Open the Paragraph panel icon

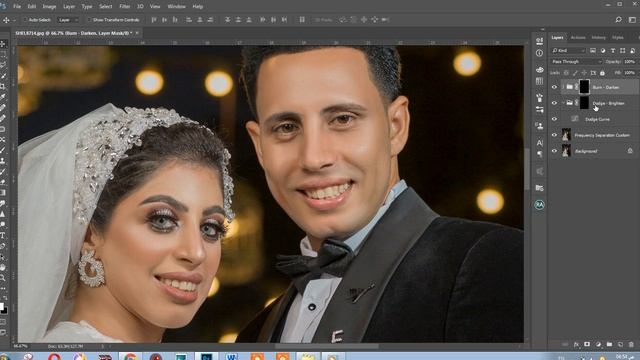[x=540, y=154]
